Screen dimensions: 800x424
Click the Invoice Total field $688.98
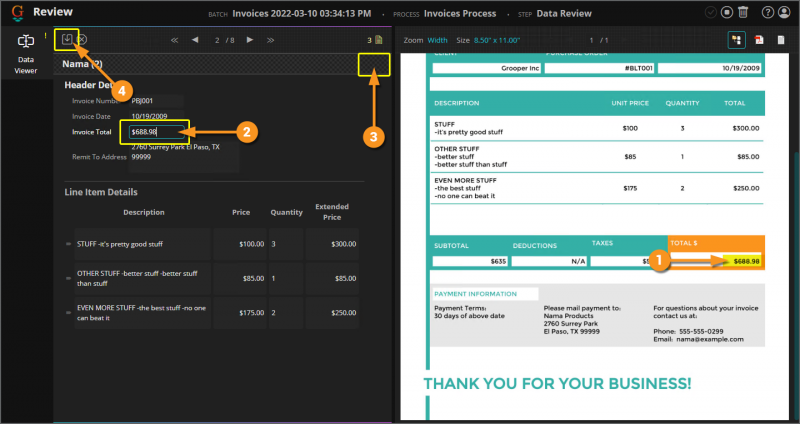point(157,132)
